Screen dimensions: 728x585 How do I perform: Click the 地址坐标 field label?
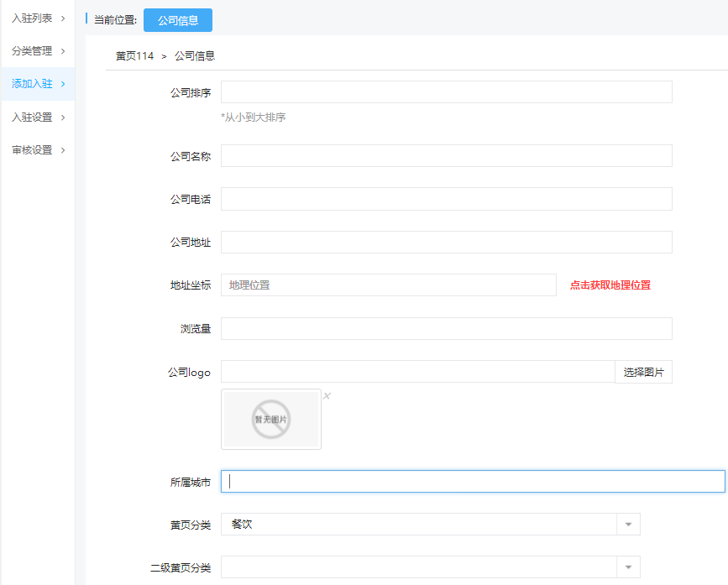click(x=191, y=285)
